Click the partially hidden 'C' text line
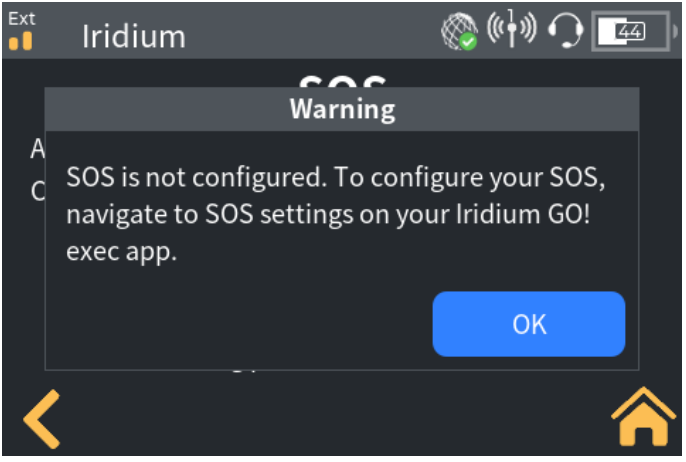Viewport: 686px width, 462px height. tap(38, 191)
